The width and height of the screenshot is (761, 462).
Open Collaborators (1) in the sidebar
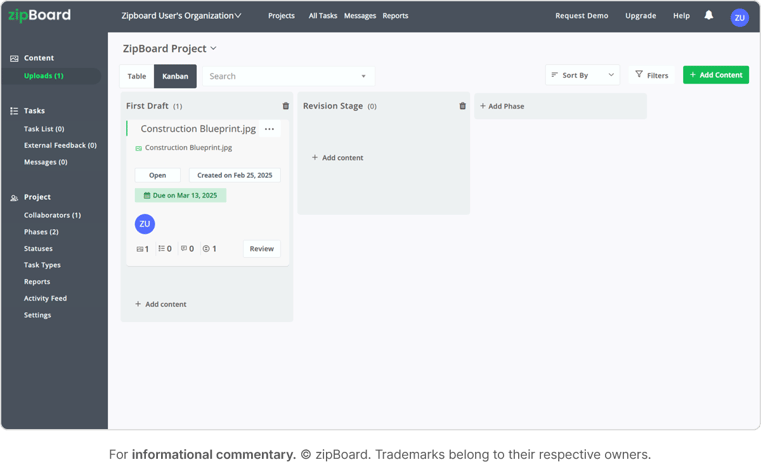coord(52,215)
